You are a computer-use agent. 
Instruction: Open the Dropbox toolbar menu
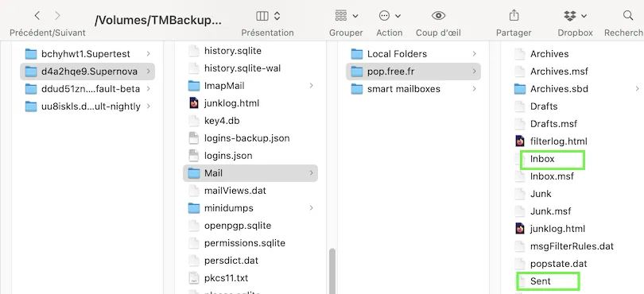click(575, 16)
